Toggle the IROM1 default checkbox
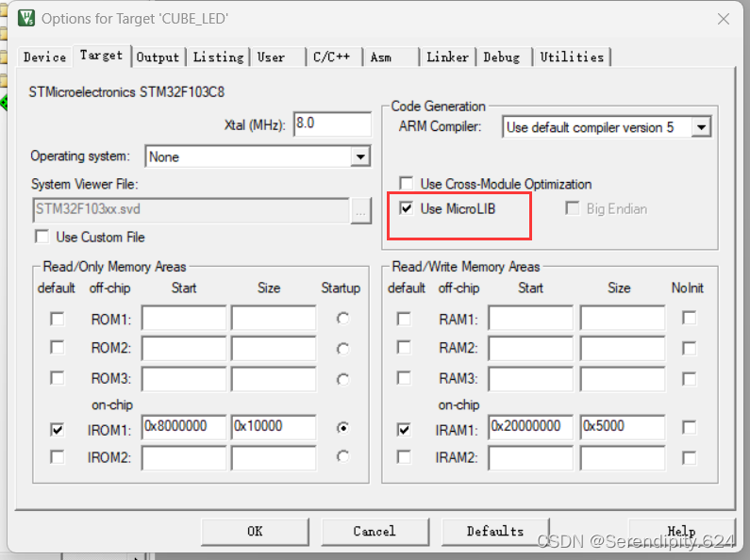 [x=58, y=430]
